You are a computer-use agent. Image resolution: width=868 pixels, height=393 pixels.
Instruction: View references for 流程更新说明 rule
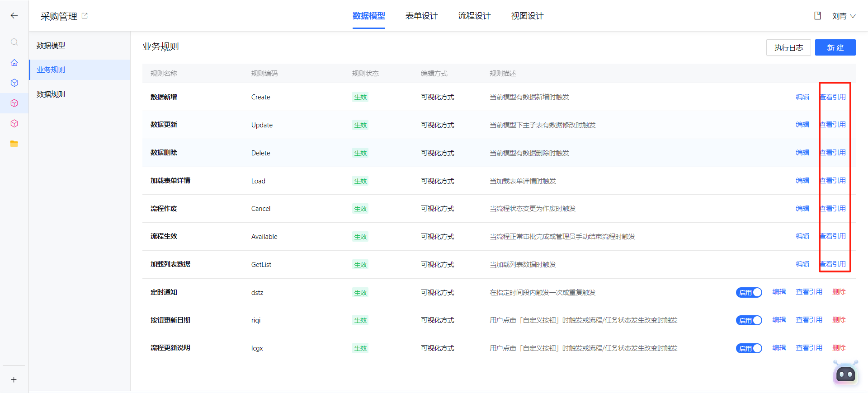tap(809, 347)
